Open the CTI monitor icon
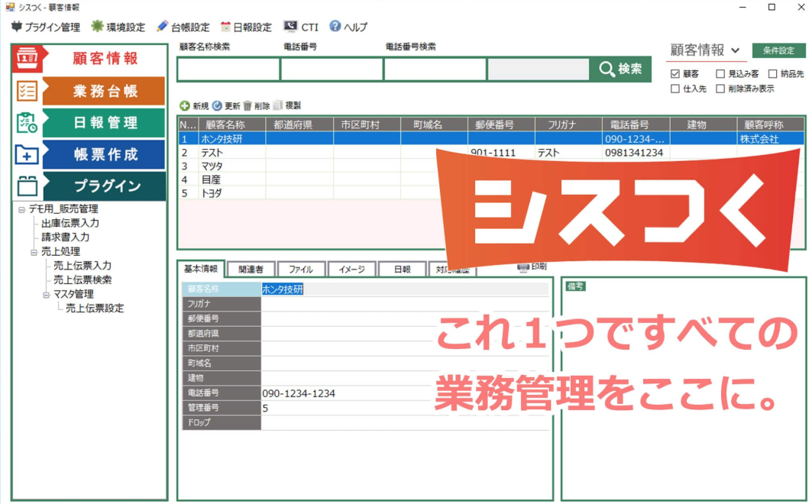 point(290,27)
